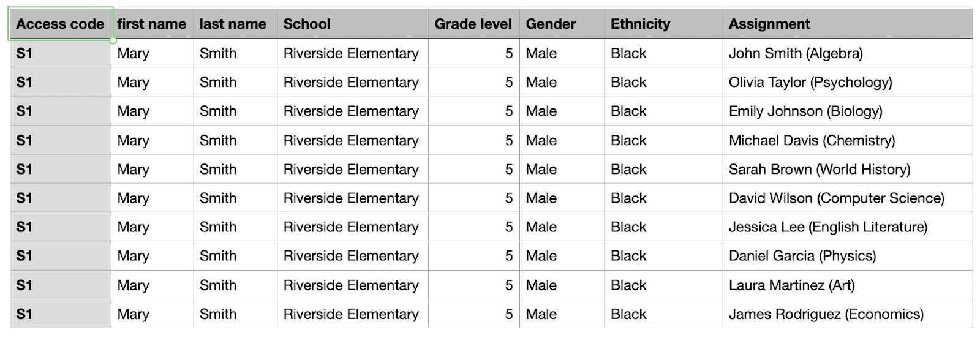Select the Laura Martinez (Art) cell
980x338 pixels.
tap(848, 285)
